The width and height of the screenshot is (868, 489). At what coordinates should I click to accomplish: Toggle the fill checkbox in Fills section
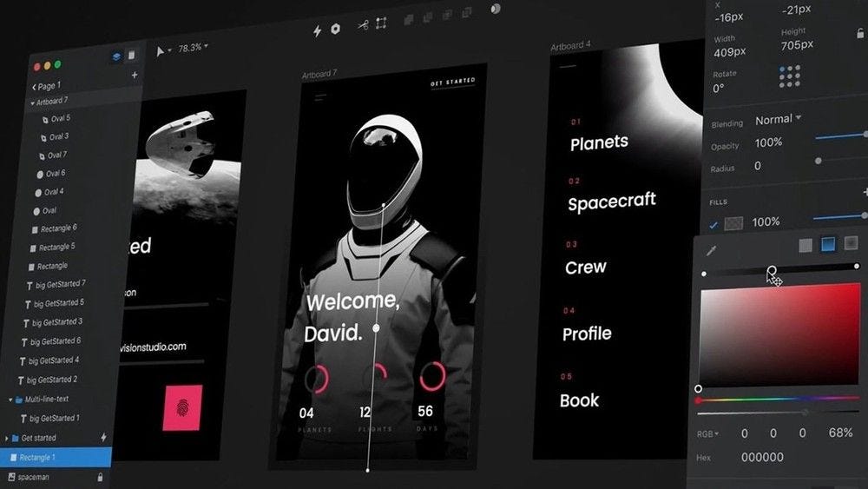[x=713, y=225]
